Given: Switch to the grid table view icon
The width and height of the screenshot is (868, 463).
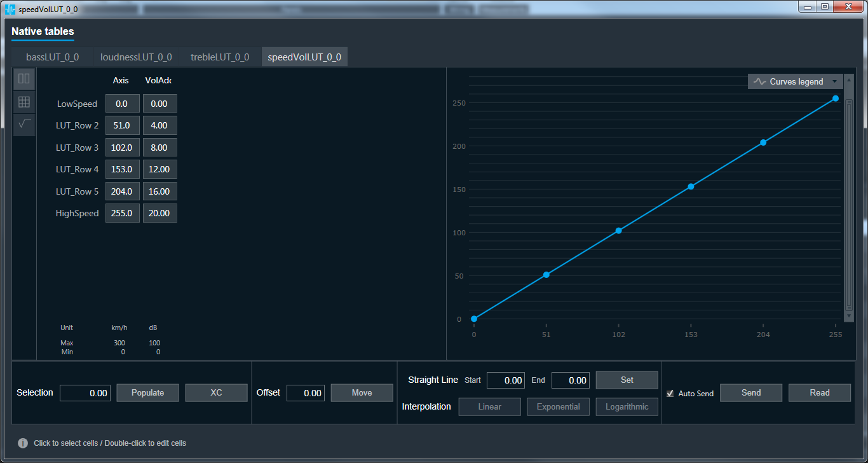Looking at the screenshot, I should click(x=24, y=102).
